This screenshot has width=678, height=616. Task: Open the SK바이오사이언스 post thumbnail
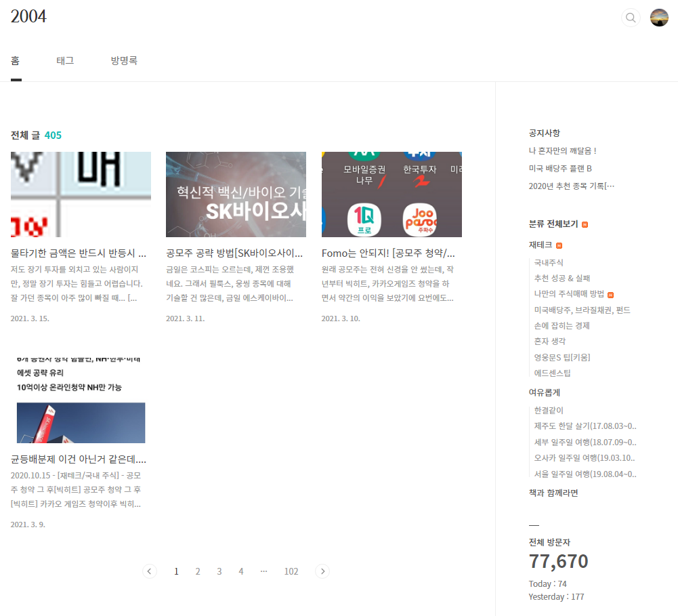pyautogui.click(x=236, y=194)
